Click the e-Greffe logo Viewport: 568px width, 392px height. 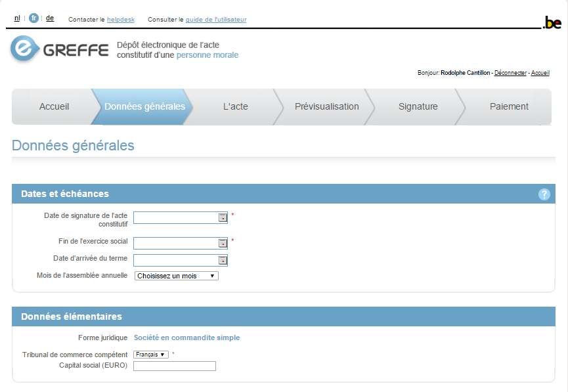tap(59, 50)
